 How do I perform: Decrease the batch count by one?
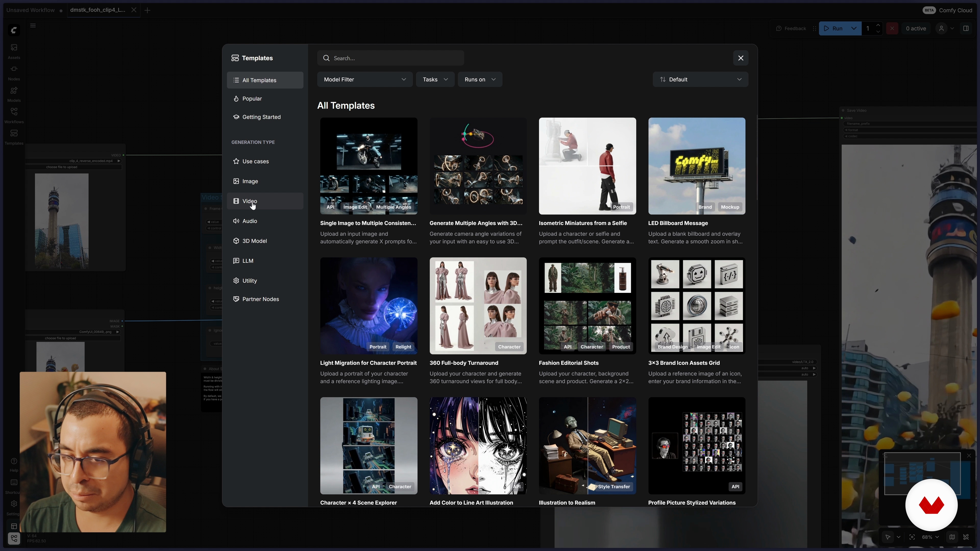click(878, 32)
